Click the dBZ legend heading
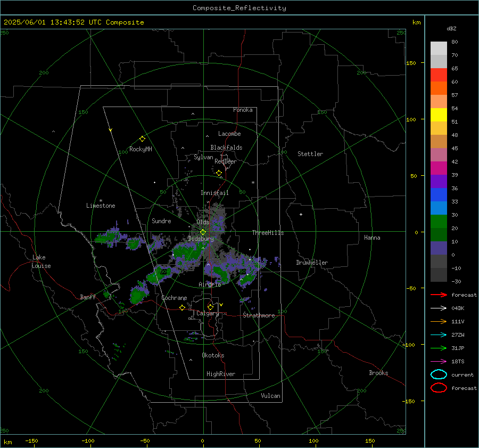479x448 pixels. 451,28
